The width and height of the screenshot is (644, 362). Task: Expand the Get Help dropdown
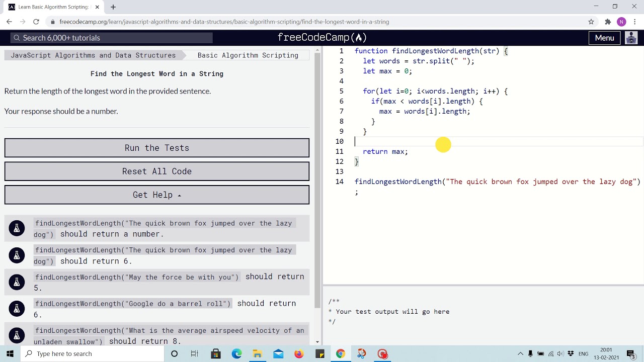point(157,195)
